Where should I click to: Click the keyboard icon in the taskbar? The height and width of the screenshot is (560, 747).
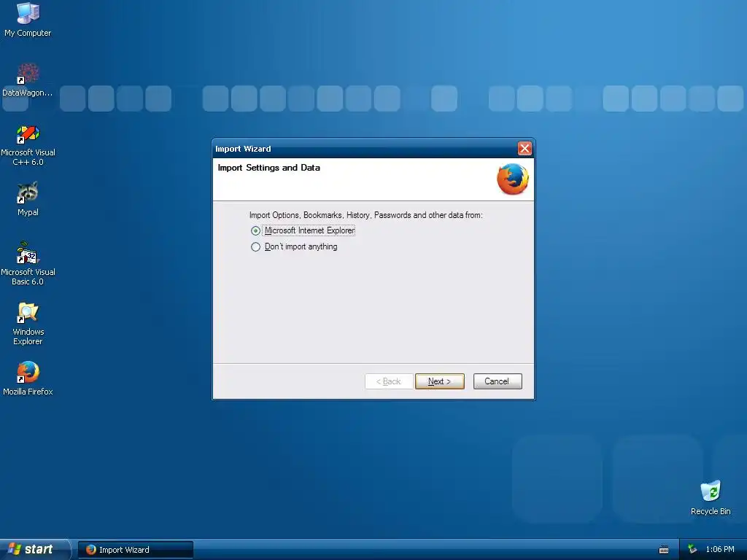click(664, 550)
